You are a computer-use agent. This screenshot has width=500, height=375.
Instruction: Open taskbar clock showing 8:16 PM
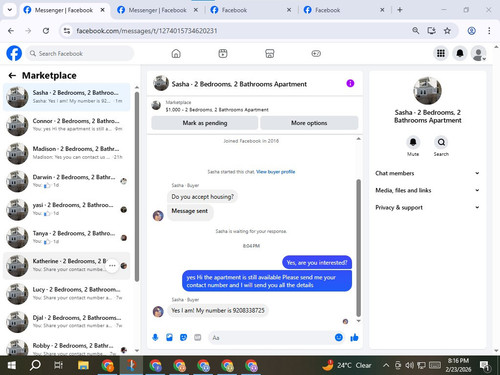[458, 365]
